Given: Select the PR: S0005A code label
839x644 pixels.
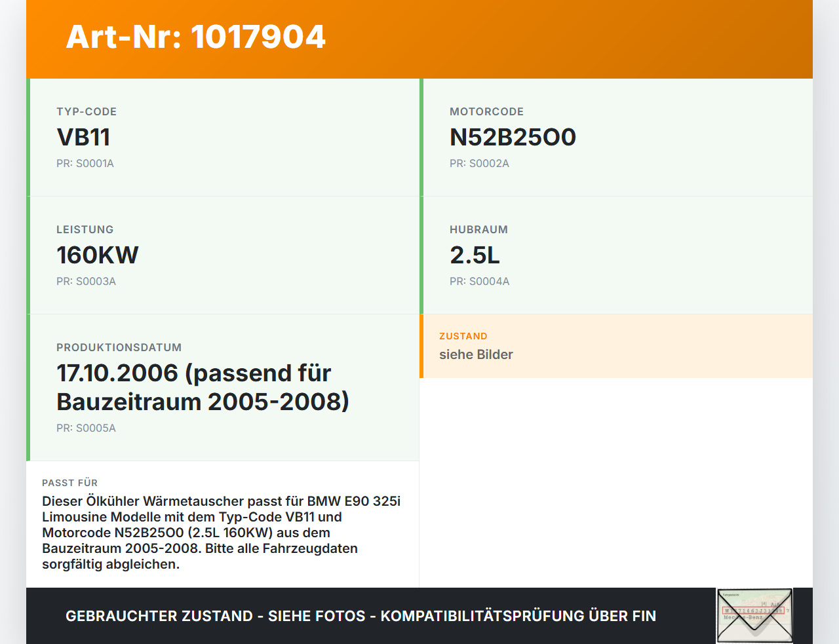Looking at the screenshot, I should pos(86,428).
